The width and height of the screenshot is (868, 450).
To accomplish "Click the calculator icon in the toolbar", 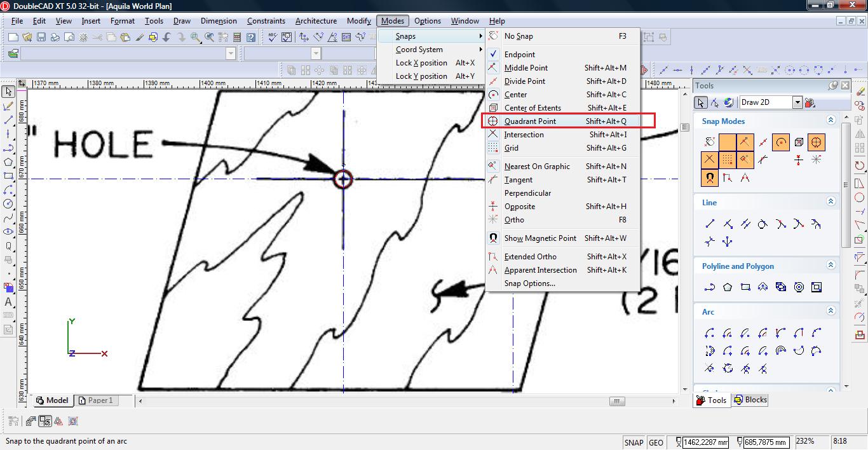I will (237, 37).
